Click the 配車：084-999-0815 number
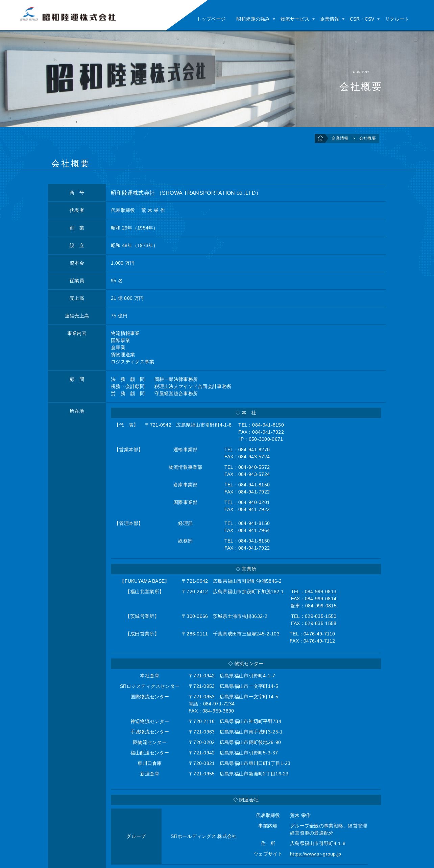Screen dimensions: 434x868 coord(314,606)
